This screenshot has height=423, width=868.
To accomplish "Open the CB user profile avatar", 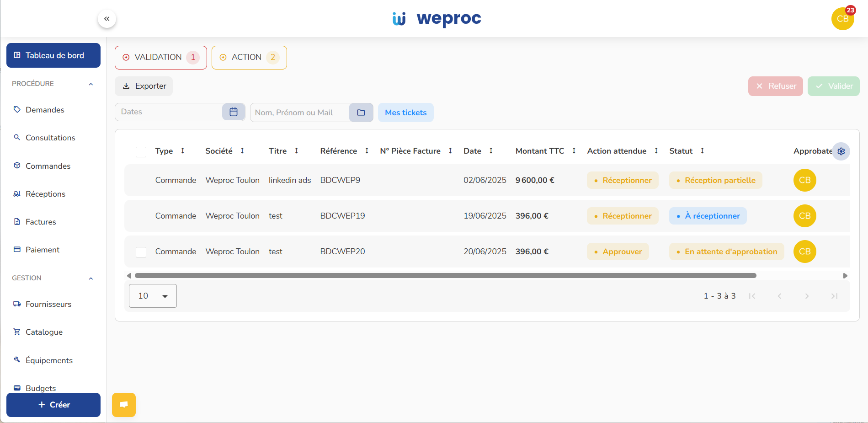I will coord(842,19).
